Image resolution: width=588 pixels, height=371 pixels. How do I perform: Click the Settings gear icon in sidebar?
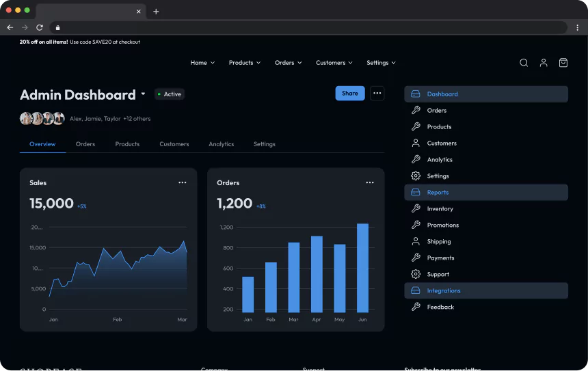point(416,176)
